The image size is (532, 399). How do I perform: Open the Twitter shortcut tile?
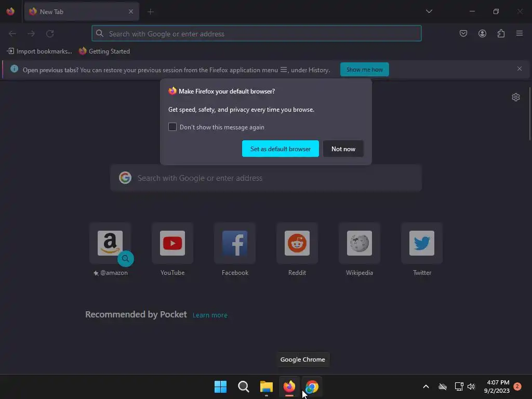tap(422, 243)
